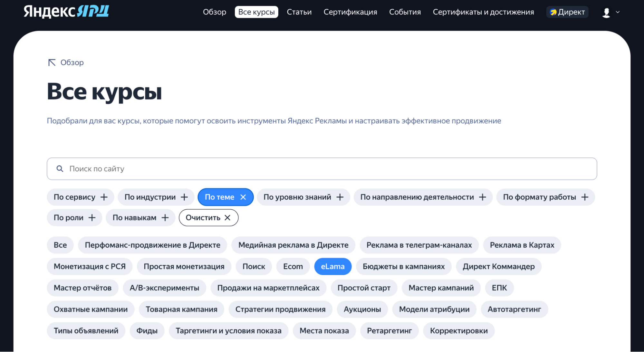Open the Обзор breadcrumb link
The image size is (644, 352).
click(72, 62)
